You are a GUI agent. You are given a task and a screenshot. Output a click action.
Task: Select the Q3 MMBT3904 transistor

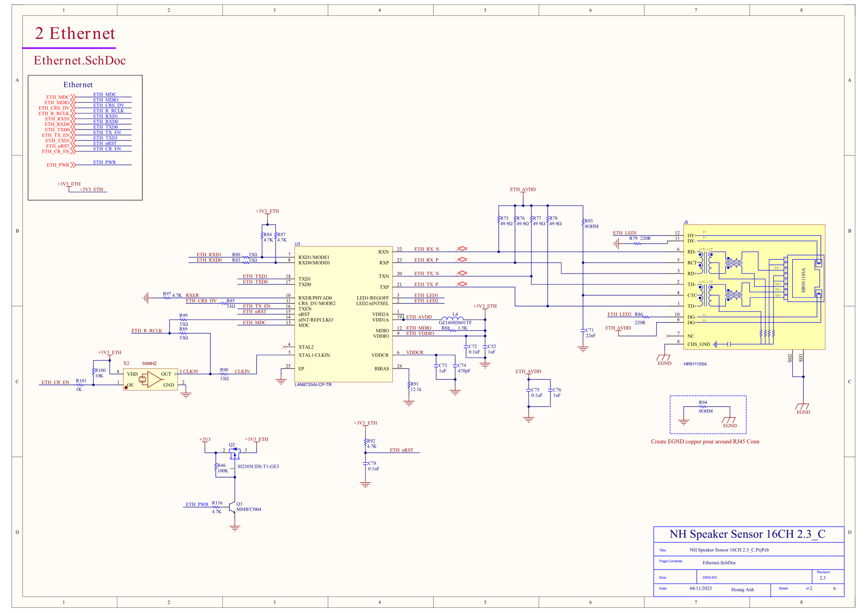point(233,507)
